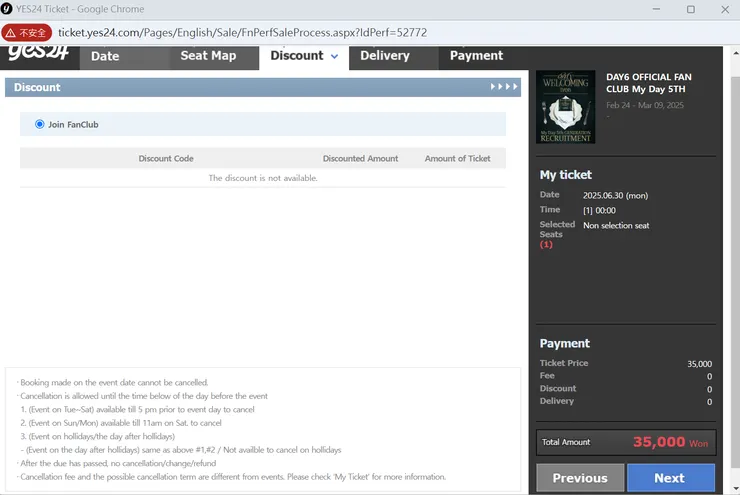The image size is (740, 495).
Task: Click DAY6 OFFICIAL FAN CLUB title
Action: [649, 83]
